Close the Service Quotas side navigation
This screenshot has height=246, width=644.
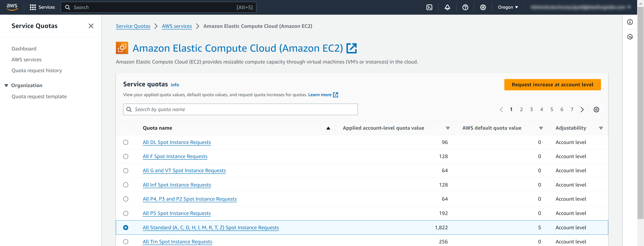pyautogui.click(x=91, y=26)
